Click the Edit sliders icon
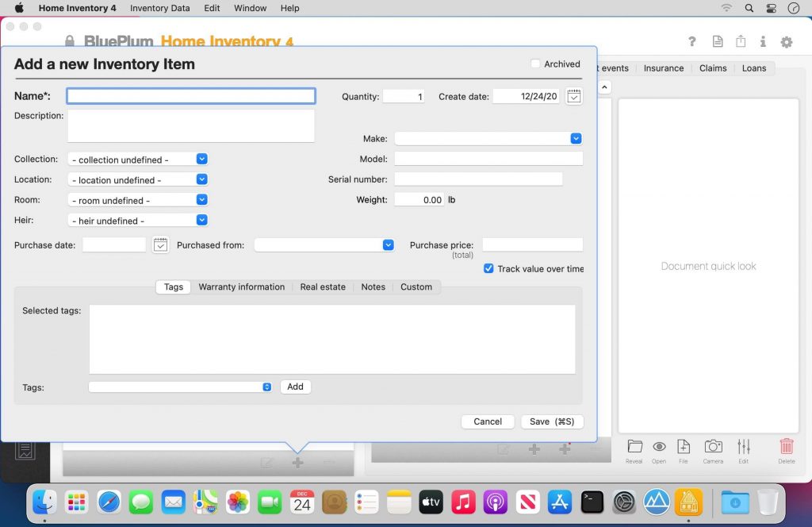Screen dimensions: 812x527 pos(743,447)
